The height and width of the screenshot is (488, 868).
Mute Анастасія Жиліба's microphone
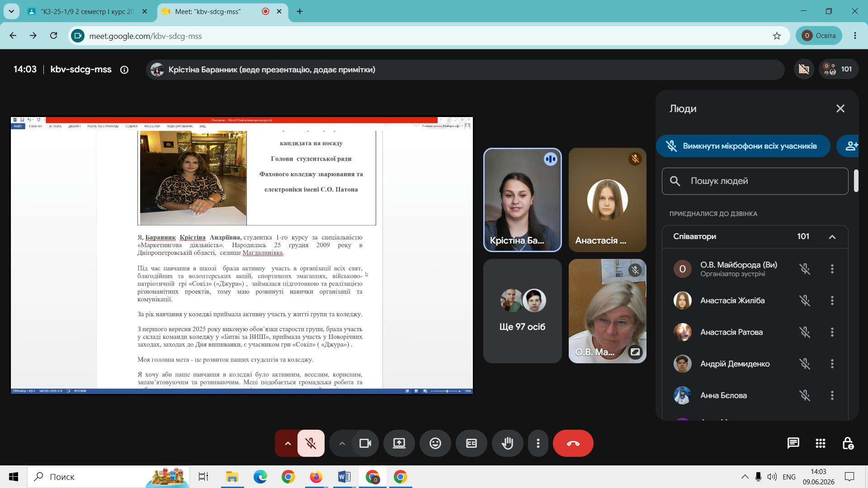805,300
